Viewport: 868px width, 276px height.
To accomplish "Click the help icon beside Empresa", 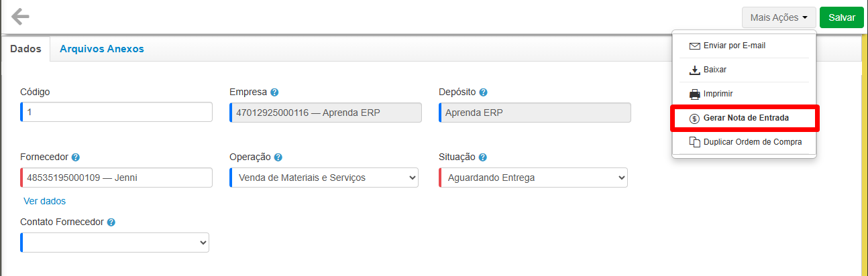I will [274, 92].
